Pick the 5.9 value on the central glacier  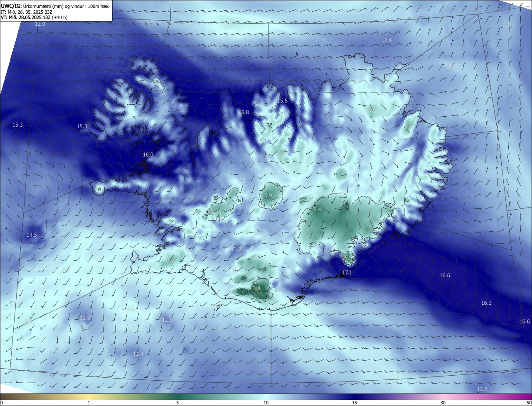268,195
